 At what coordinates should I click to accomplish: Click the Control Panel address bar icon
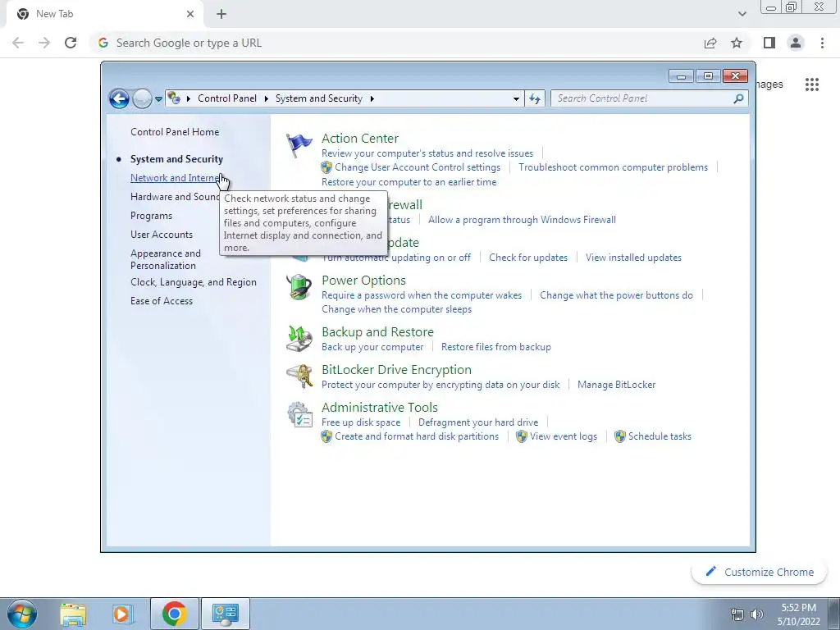(x=174, y=98)
